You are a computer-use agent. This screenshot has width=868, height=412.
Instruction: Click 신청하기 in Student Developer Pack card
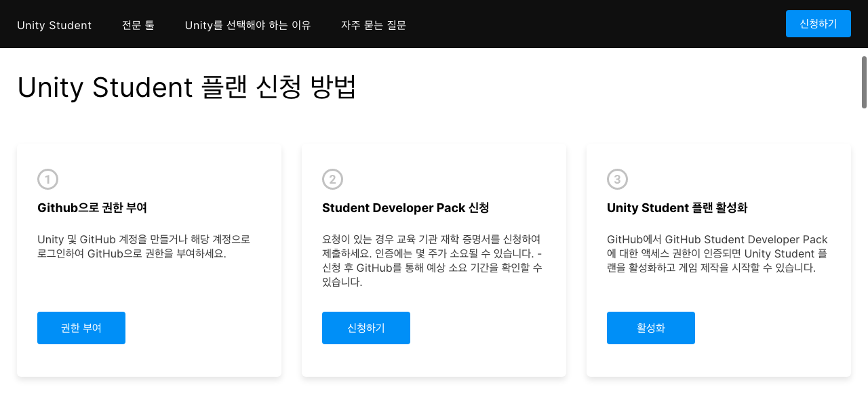tap(366, 328)
